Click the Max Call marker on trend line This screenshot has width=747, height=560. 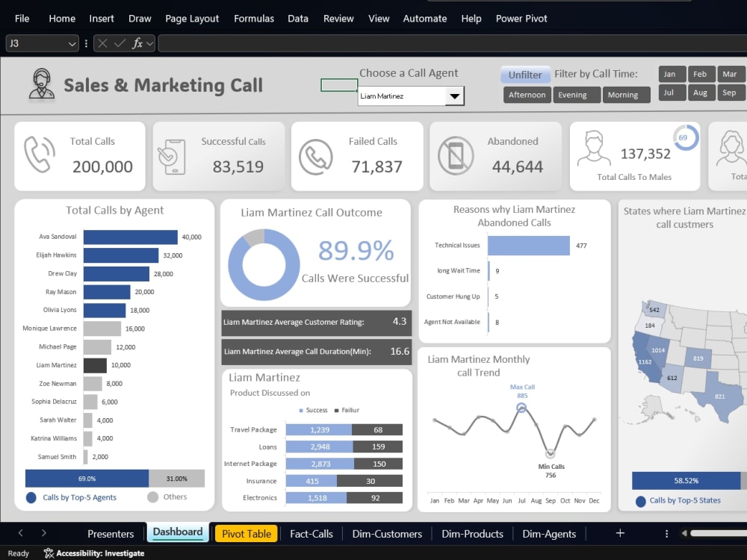coord(521,408)
